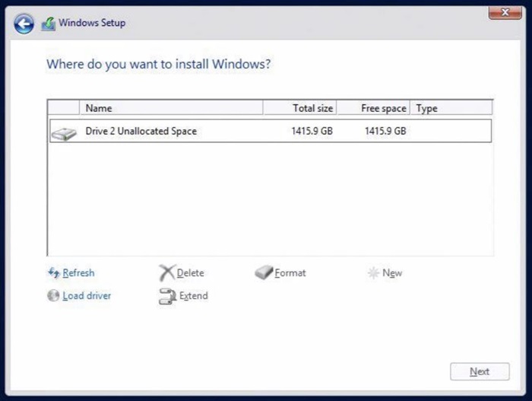This screenshot has width=532, height=401.
Task: Click the Windows Setup title icon
Action: 49,24
